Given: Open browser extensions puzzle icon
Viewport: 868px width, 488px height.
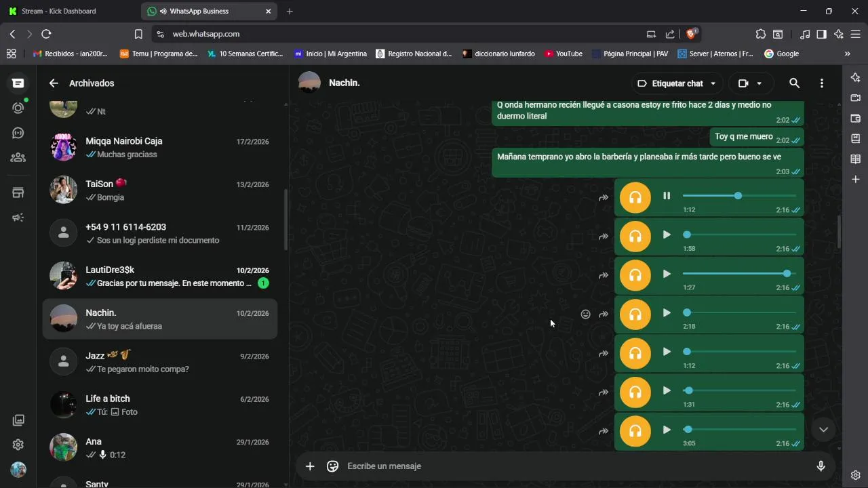Looking at the screenshot, I should click(761, 34).
